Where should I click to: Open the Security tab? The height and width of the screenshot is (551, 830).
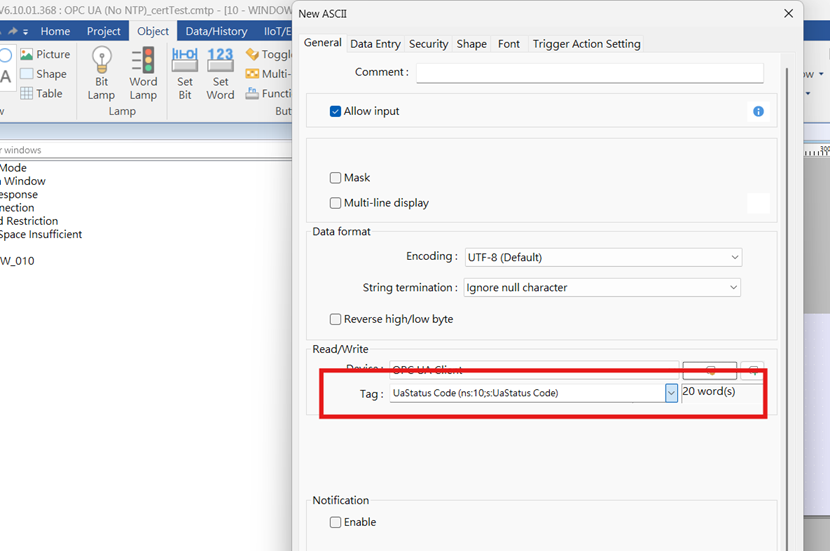click(x=428, y=44)
